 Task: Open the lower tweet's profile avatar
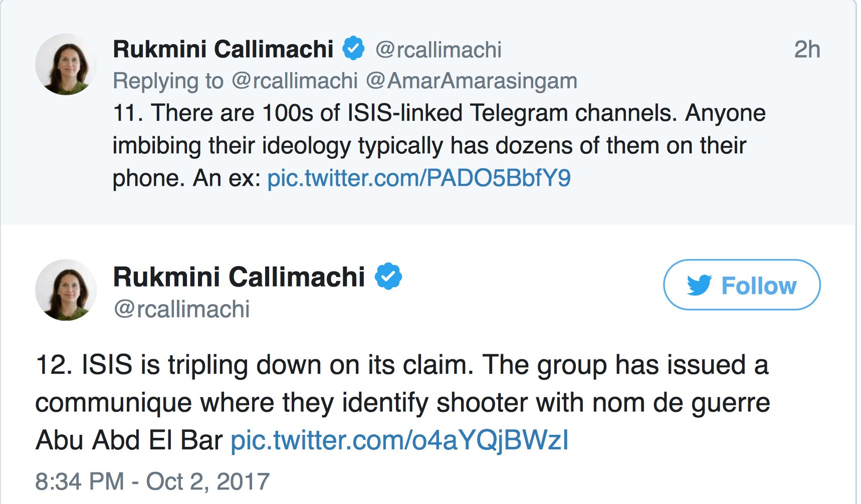[66, 290]
